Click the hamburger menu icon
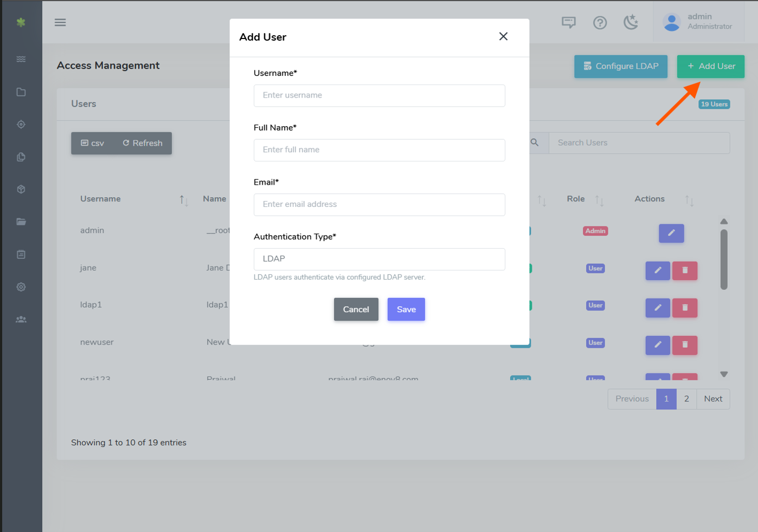 [60, 22]
